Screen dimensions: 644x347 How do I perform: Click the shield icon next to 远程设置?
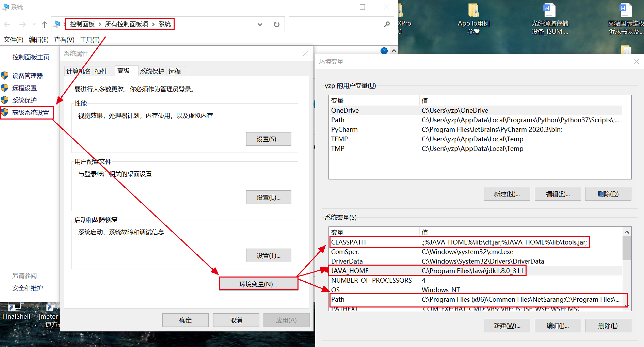tap(4, 88)
